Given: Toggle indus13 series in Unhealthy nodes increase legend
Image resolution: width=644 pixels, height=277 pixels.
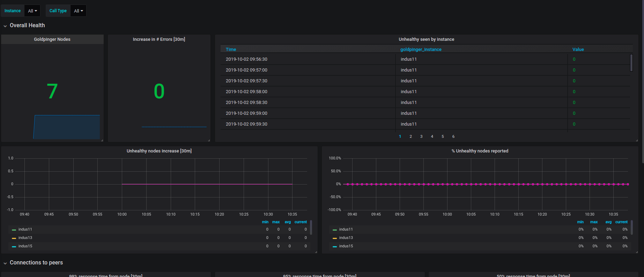Looking at the screenshot, I should pyautogui.click(x=25, y=238).
